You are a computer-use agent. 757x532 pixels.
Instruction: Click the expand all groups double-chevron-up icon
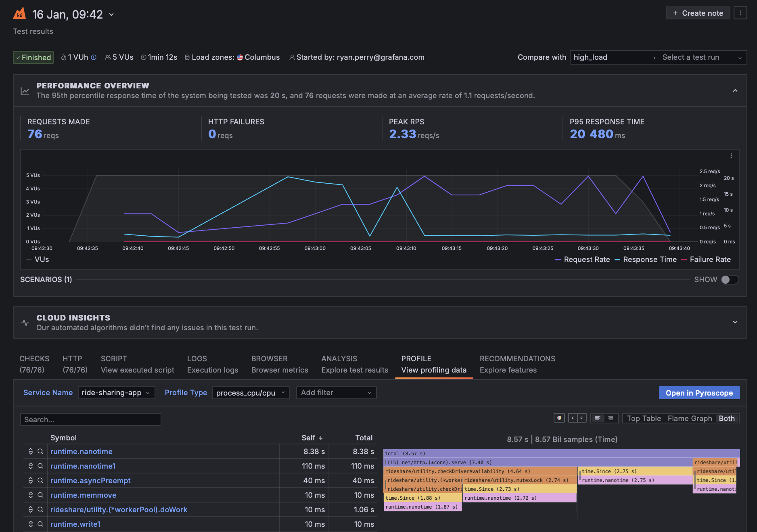coord(581,418)
